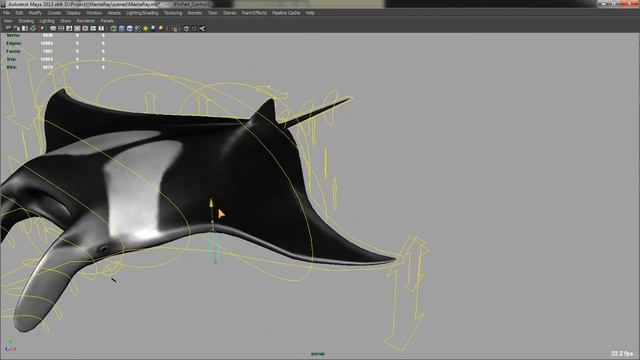Open the Edit menu
Viewport: 640px width, 360px height.
pyautogui.click(x=19, y=13)
